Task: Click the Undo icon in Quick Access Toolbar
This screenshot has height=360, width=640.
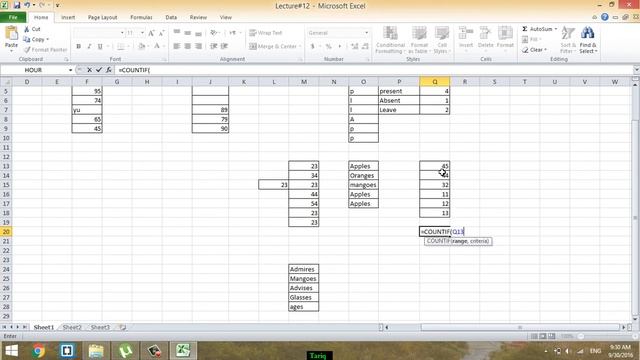Action: click(27, 5)
